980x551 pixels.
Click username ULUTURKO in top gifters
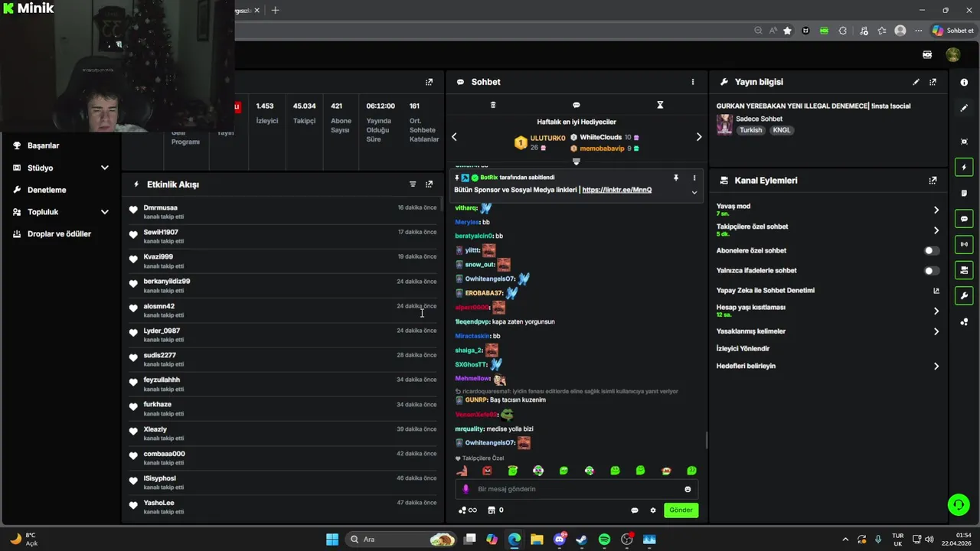pos(548,139)
